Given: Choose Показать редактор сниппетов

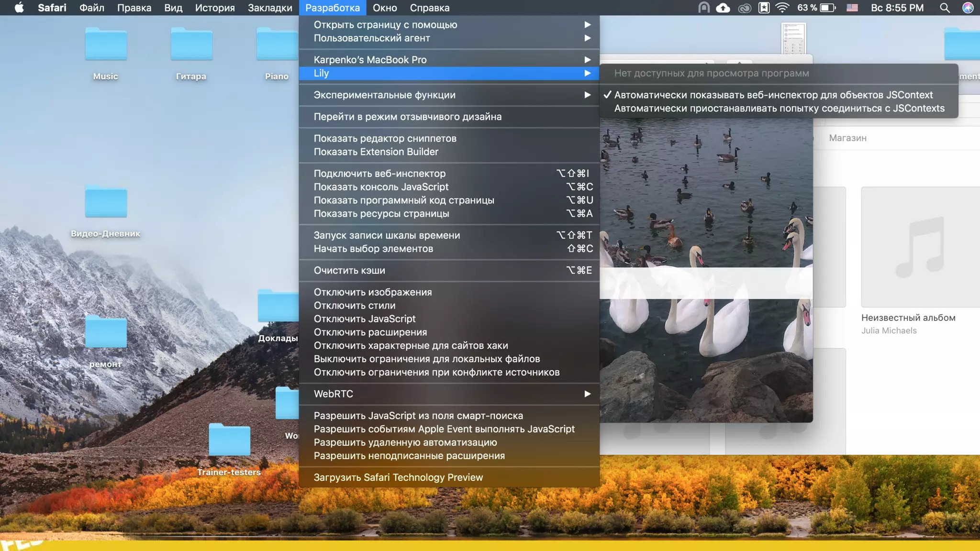Looking at the screenshot, I should pyautogui.click(x=449, y=138).
